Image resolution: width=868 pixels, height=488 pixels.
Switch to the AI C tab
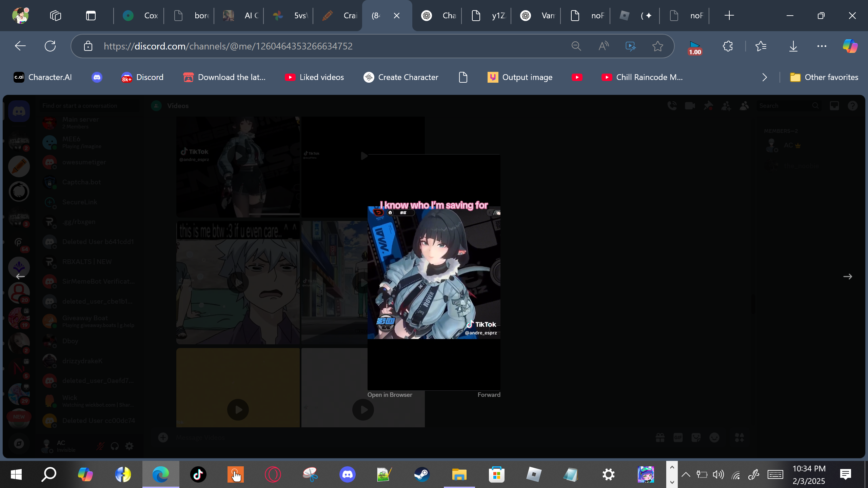tap(239, 16)
